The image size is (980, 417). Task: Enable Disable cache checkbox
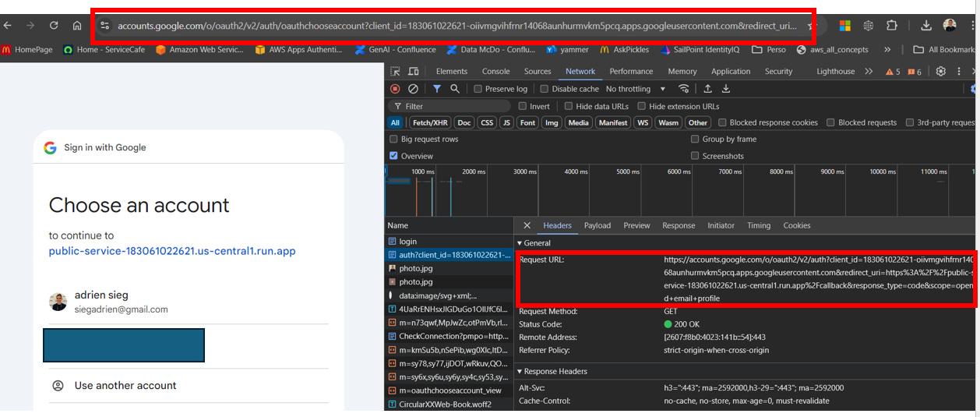545,89
